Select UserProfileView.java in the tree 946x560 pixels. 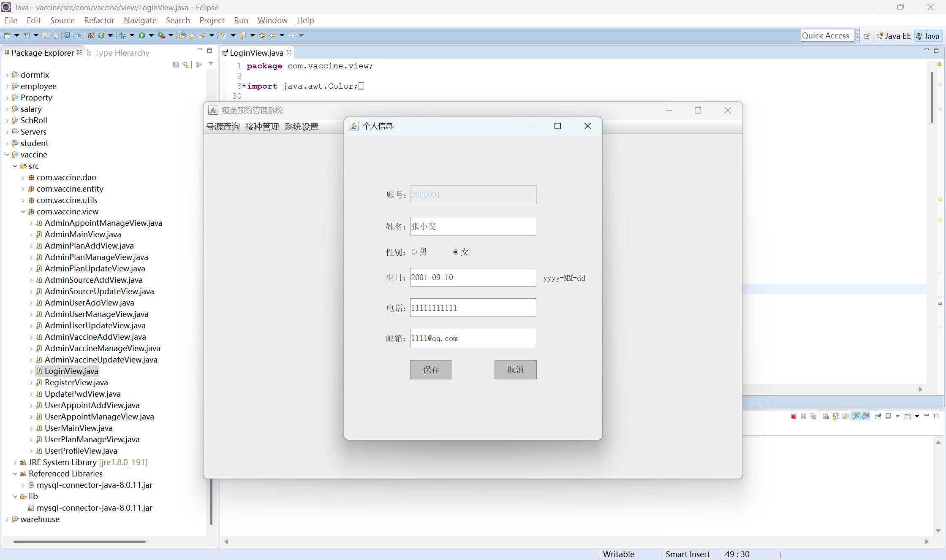tap(81, 451)
